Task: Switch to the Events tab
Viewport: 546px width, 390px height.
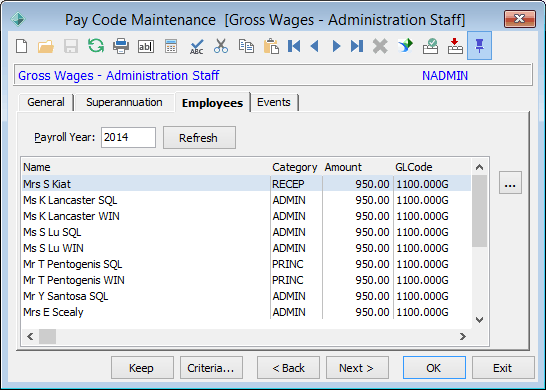Action: coord(274,102)
